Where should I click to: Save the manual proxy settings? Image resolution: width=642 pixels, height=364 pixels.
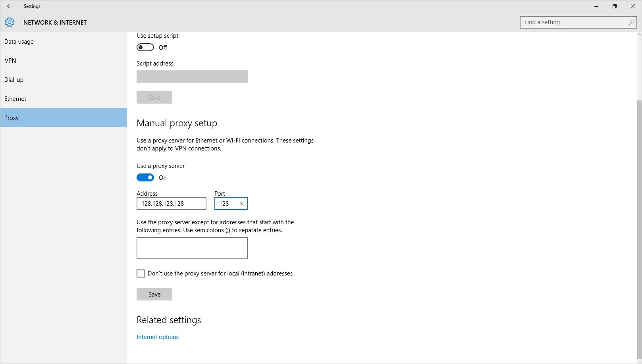(154, 294)
